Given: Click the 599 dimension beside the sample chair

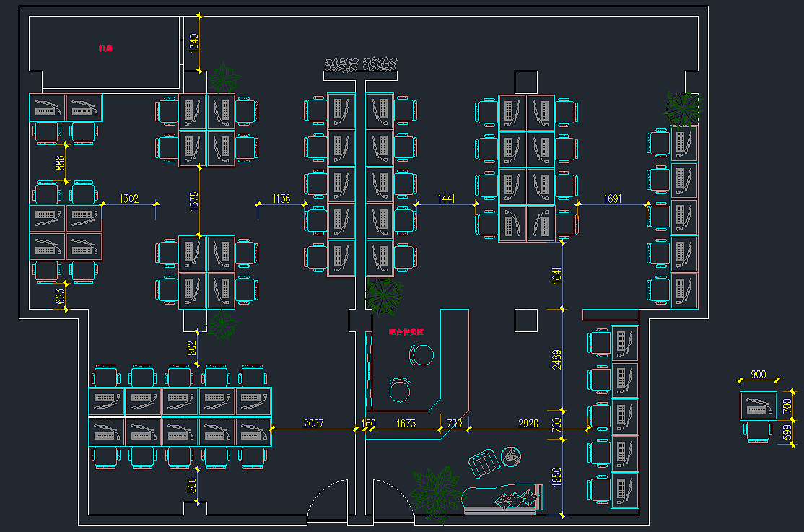Looking at the screenshot, I should point(787,432).
